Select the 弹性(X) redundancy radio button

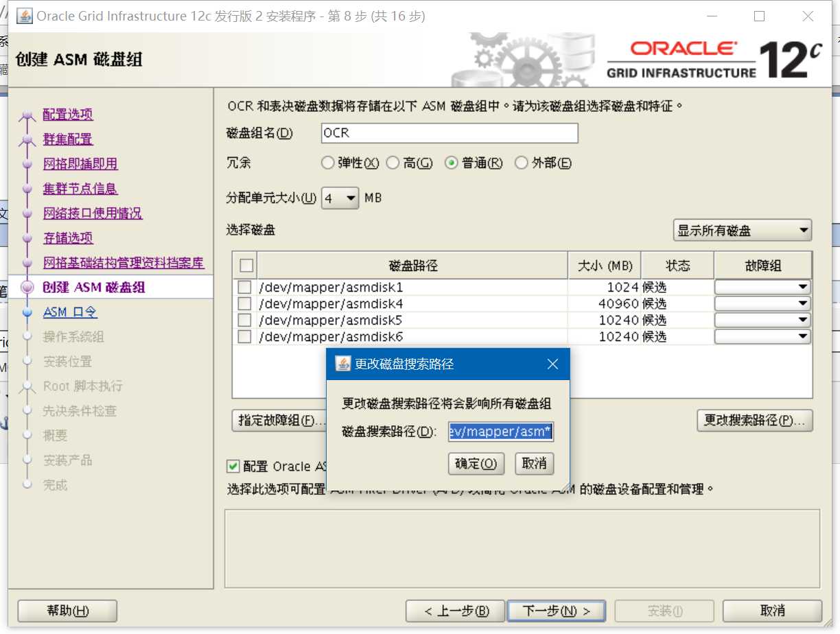(x=328, y=163)
